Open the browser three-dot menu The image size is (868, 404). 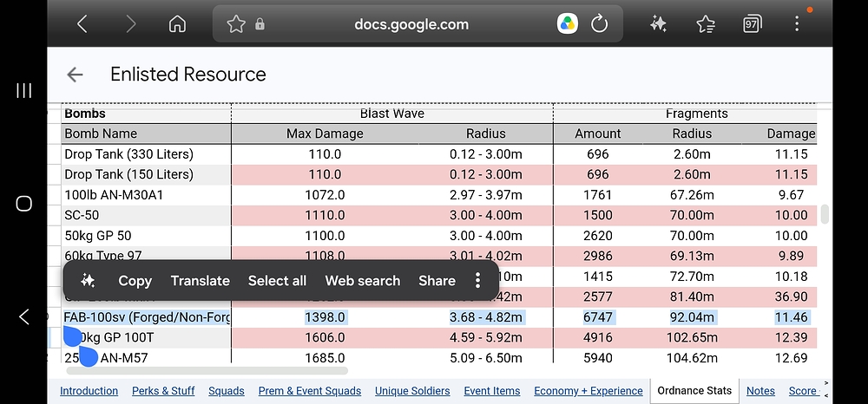click(x=797, y=23)
